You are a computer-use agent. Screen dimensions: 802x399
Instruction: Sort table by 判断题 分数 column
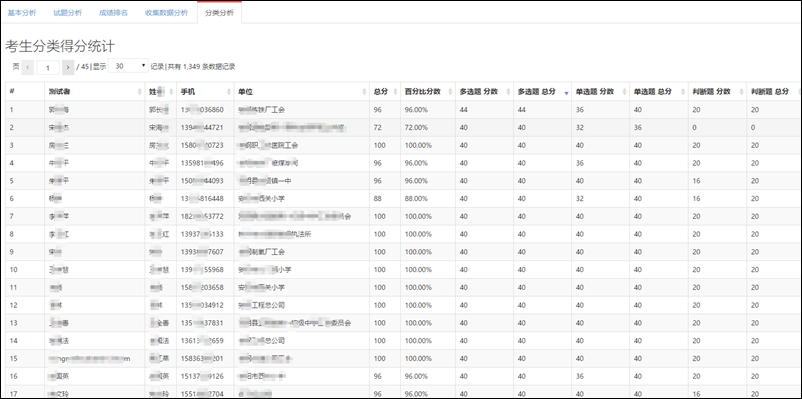(717, 92)
